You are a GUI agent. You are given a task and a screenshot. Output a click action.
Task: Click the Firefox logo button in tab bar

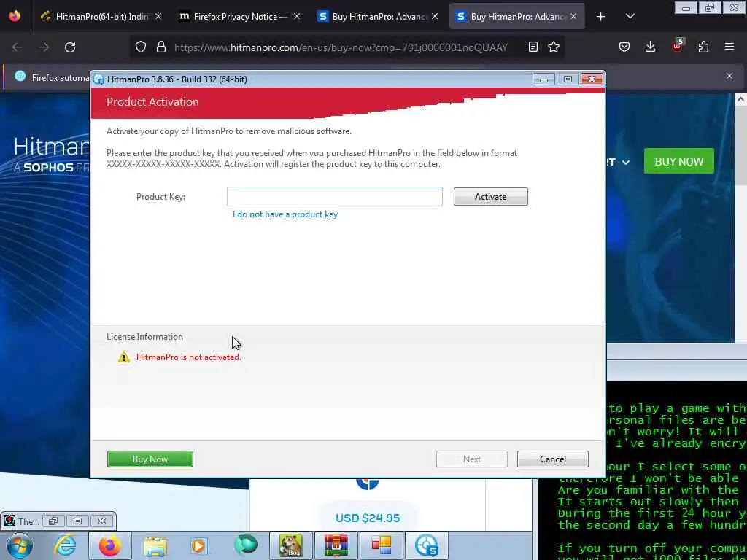(15, 16)
